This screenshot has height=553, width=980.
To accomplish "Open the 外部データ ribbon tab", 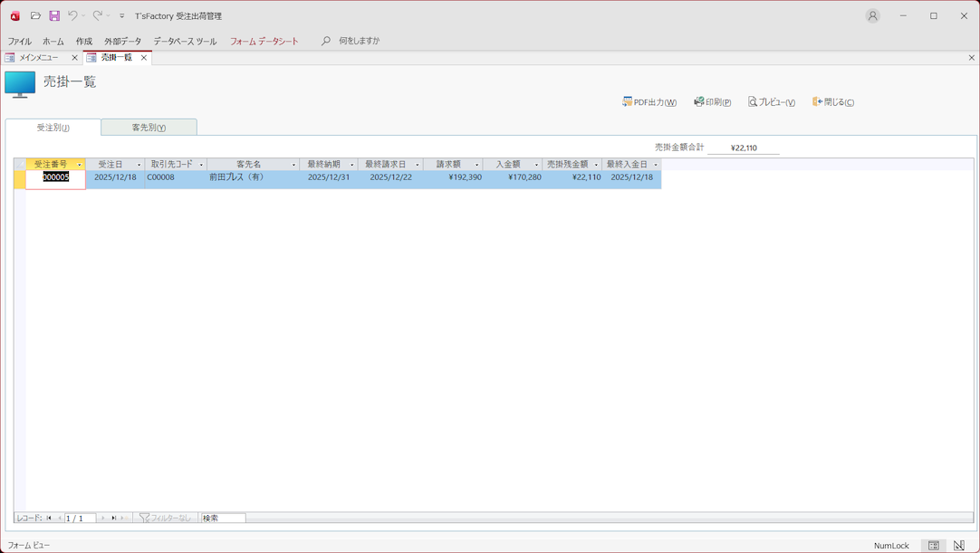I will (122, 42).
